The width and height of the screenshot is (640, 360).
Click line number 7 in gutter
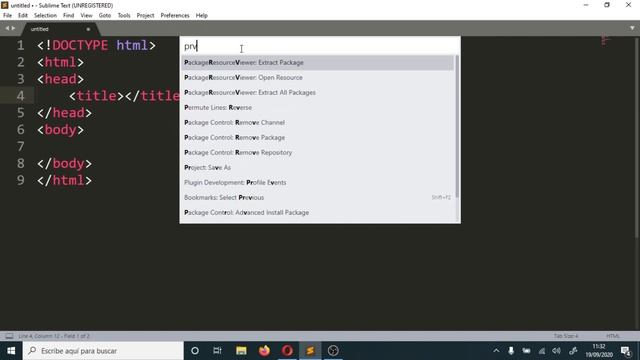point(20,147)
